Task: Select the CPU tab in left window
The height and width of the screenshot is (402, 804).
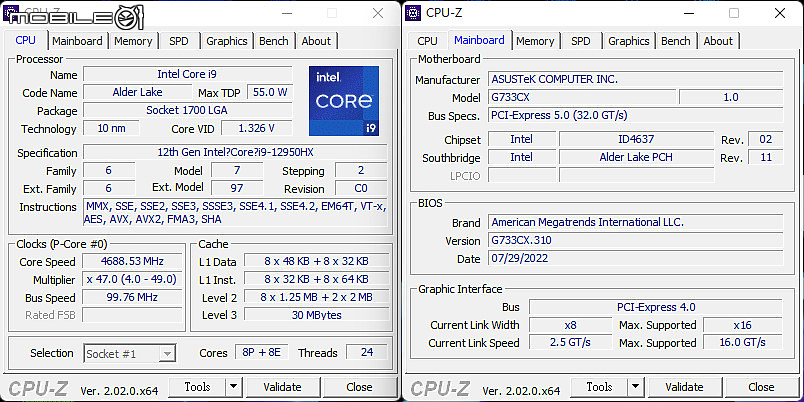Action: click(26, 40)
